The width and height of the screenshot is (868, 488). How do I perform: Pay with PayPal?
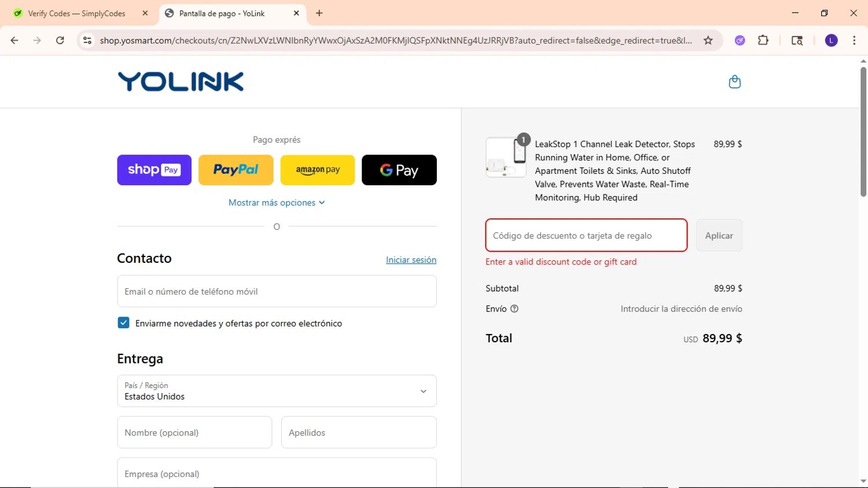(236, 170)
